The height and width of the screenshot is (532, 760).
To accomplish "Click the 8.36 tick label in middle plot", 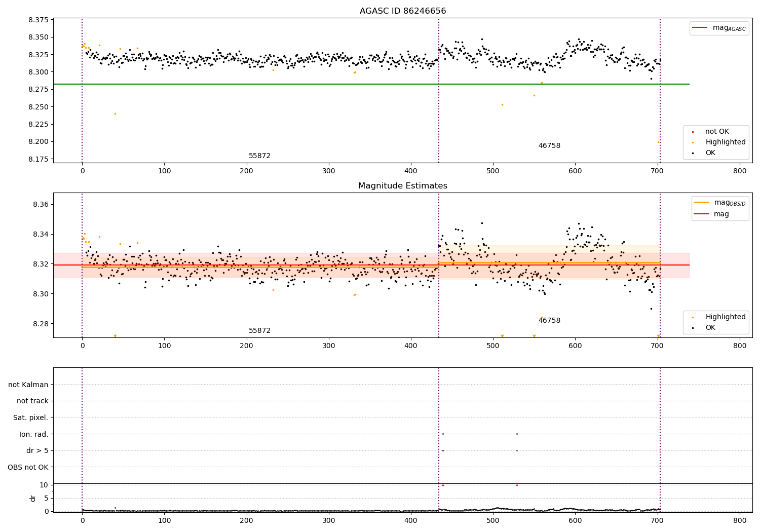I will pyautogui.click(x=41, y=204).
